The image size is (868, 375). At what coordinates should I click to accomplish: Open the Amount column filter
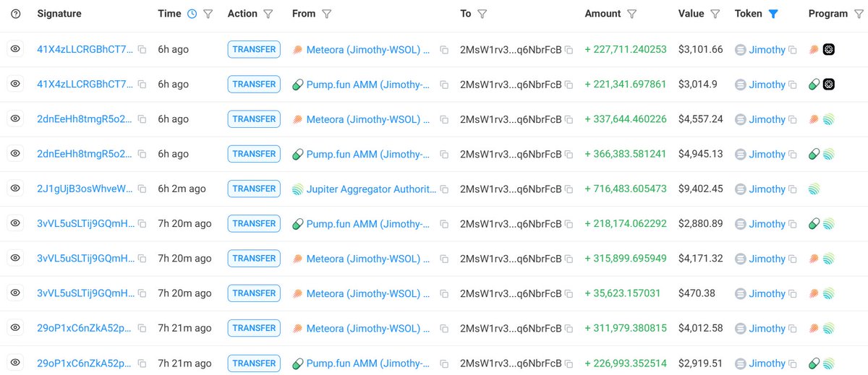(x=632, y=14)
